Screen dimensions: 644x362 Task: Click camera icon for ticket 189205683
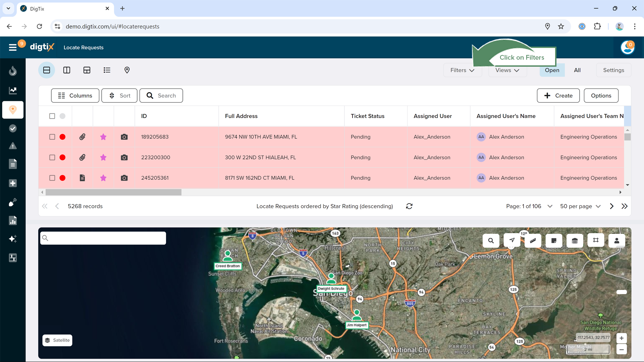(124, 137)
